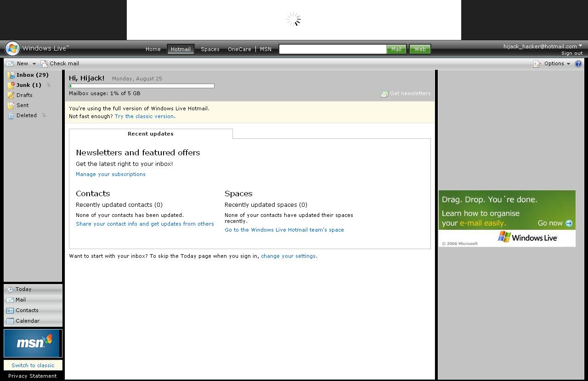Click the green Web search button

pyautogui.click(x=420, y=49)
